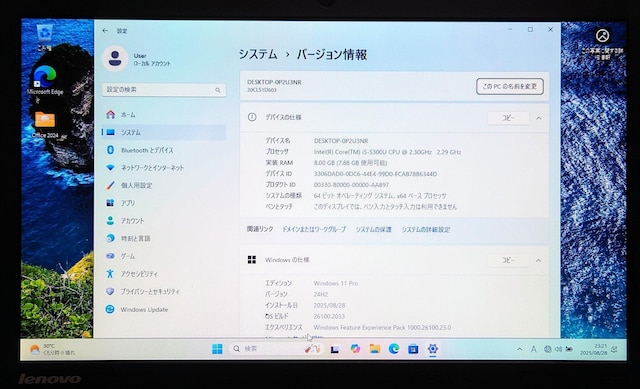Image resolution: width=640 pixels, height=389 pixels.
Task: Show hidden system tray icons chevron
Action: pos(519,349)
